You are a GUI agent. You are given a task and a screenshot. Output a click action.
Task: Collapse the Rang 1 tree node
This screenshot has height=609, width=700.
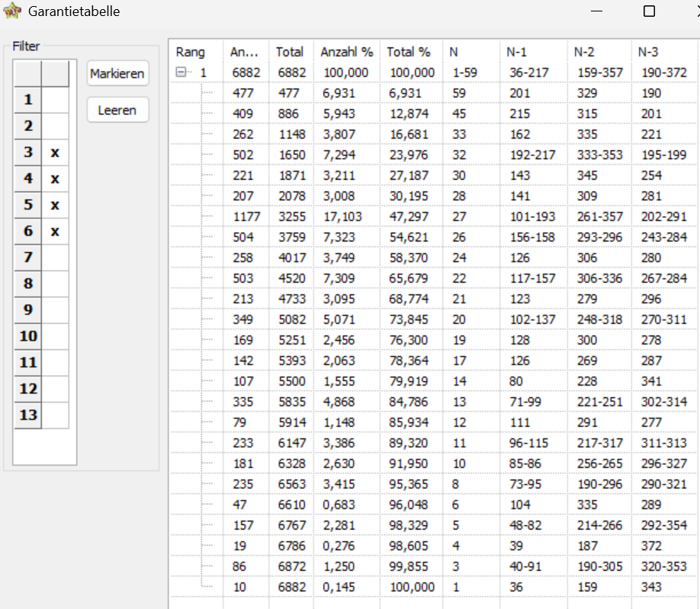(181, 72)
